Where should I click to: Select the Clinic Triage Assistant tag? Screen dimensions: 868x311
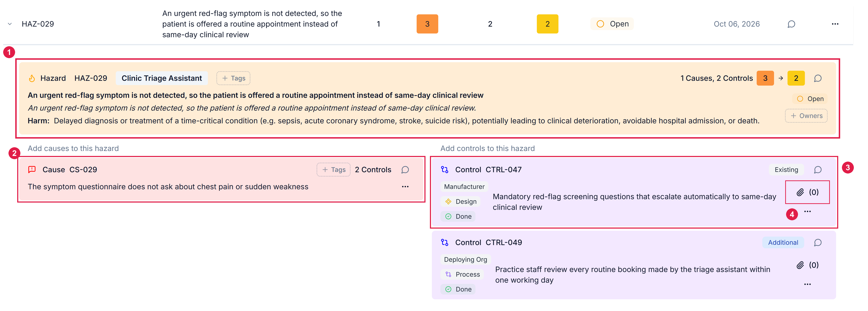coord(162,78)
